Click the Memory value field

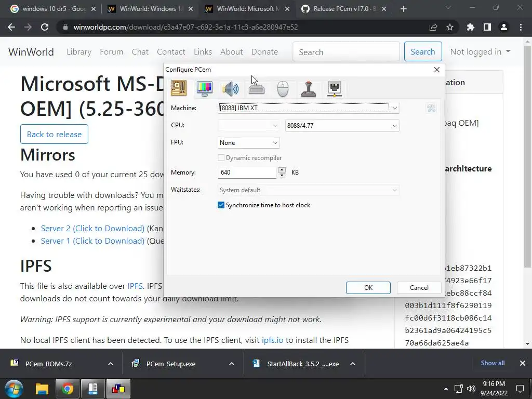point(247,172)
